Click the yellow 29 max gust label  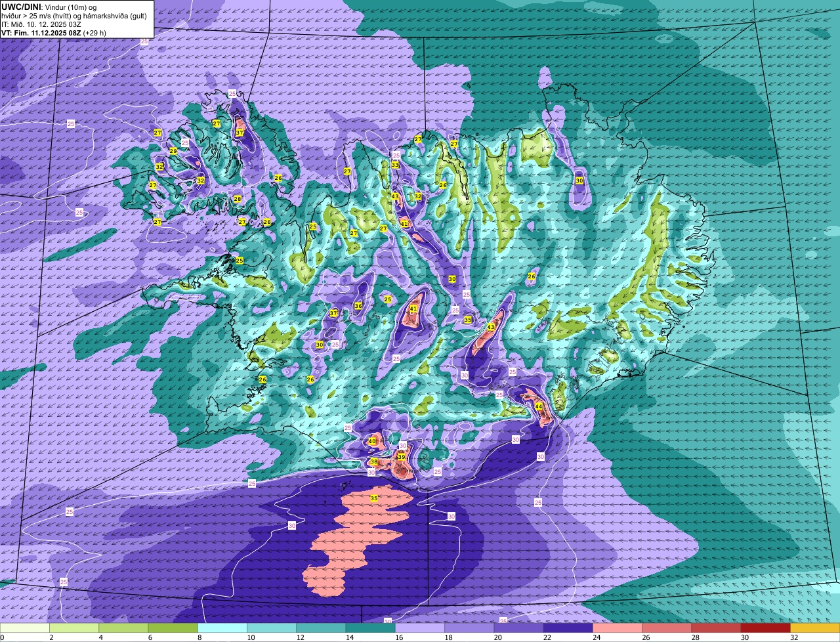(x=173, y=151)
